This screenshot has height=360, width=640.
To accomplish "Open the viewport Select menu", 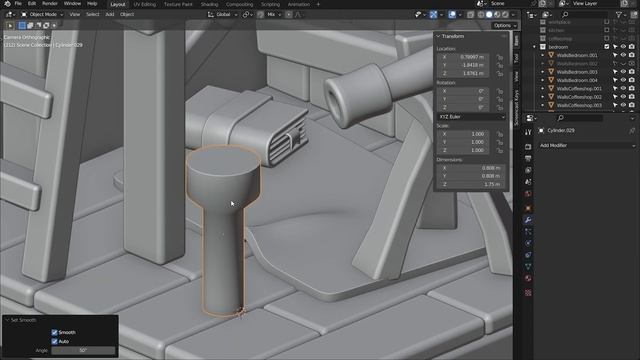I will point(93,14).
